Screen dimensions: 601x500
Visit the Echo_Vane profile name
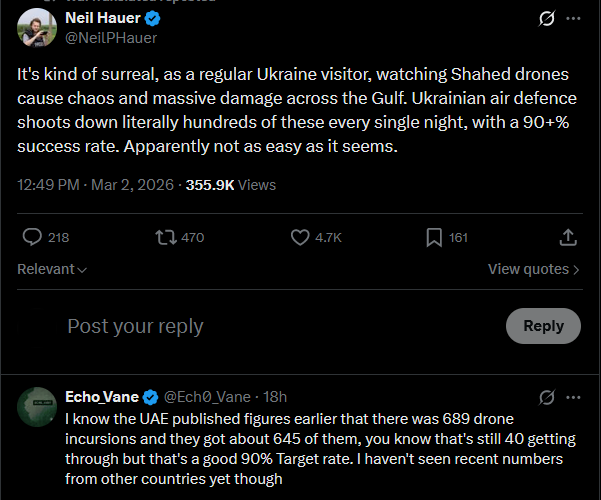pyautogui.click(x=100, y=397)
